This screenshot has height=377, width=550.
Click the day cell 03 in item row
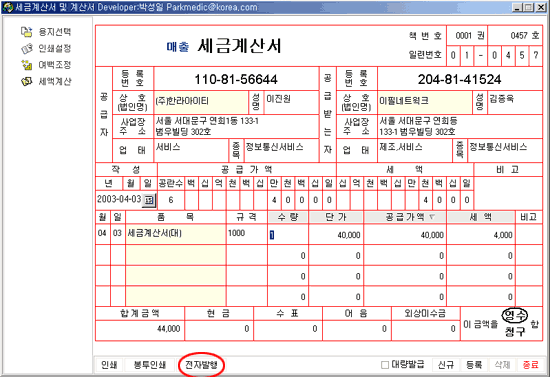click(x=117, y=233)
